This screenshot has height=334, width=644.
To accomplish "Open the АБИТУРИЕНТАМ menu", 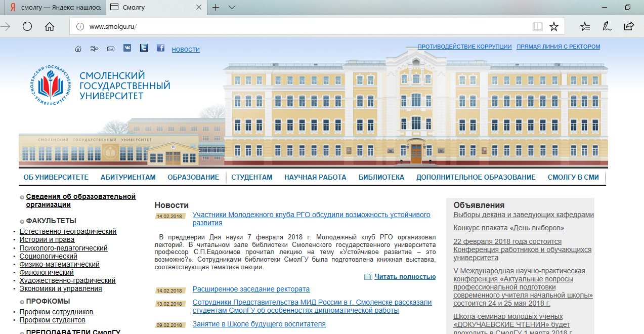I will pos(128,177).
